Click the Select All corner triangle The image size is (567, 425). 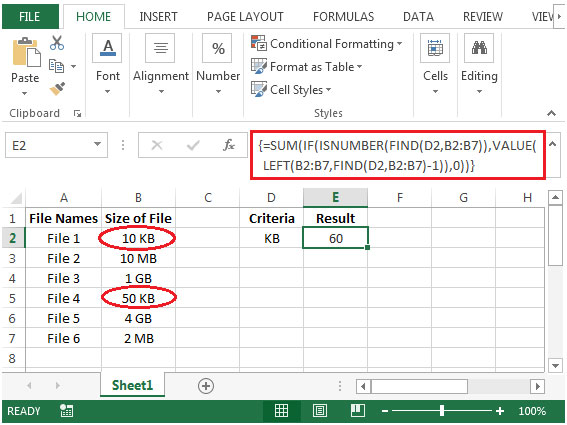16,198
